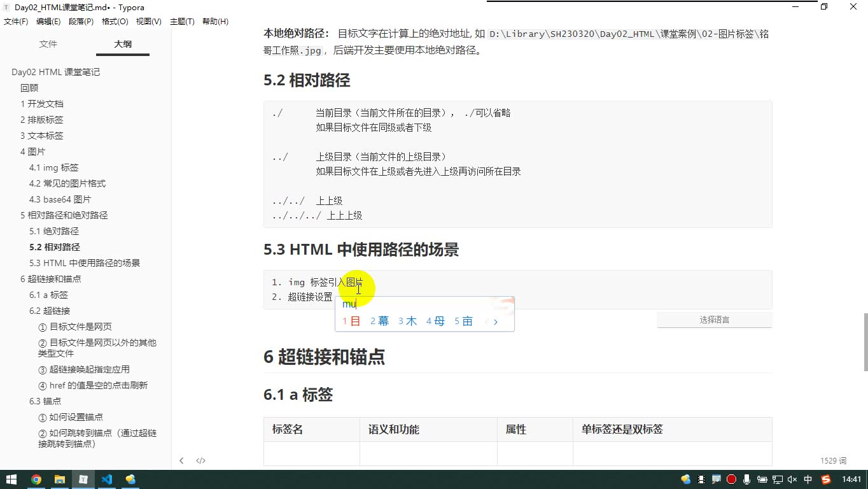The image size is (868, 489).
Task: Jump to outline item 6.3 锚点
Action: coord(45,401)
